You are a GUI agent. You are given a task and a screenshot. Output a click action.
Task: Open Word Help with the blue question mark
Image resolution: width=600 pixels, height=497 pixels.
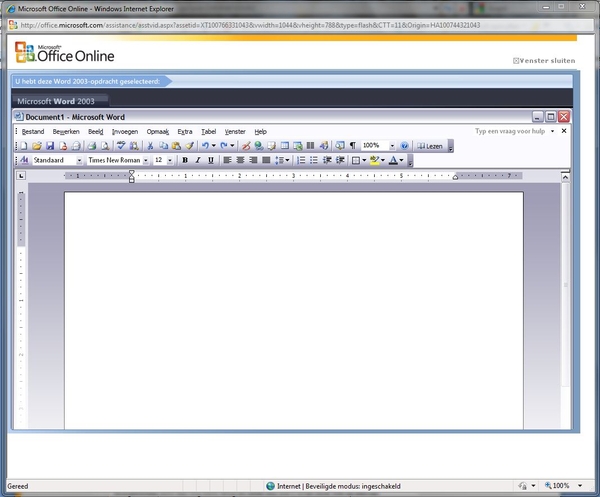(404, 146)
